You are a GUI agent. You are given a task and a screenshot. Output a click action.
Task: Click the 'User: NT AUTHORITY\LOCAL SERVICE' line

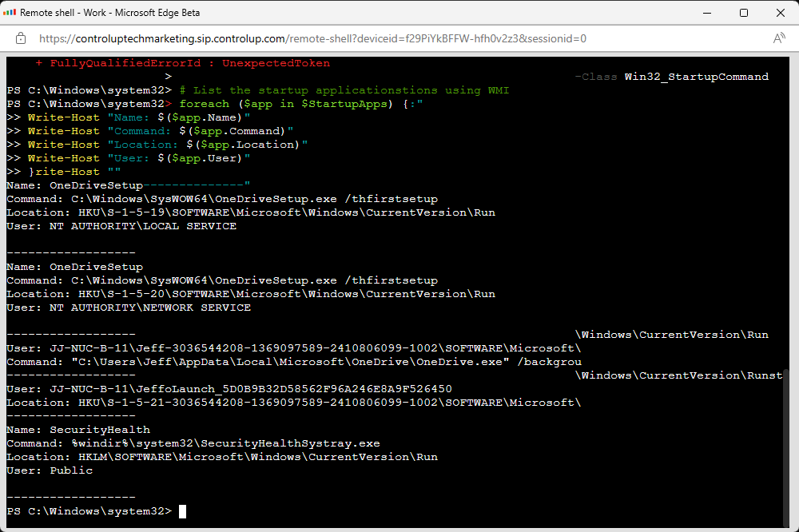121,226
